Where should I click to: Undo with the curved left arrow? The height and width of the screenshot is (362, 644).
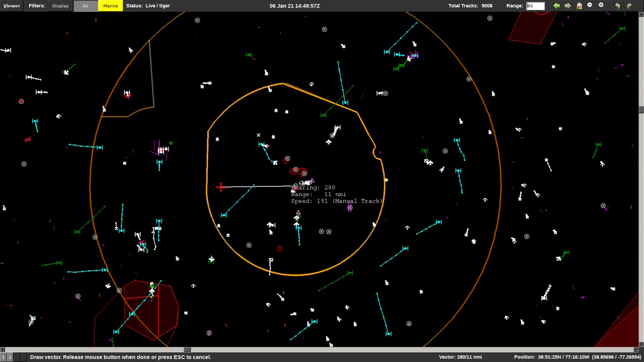point(617,6)
